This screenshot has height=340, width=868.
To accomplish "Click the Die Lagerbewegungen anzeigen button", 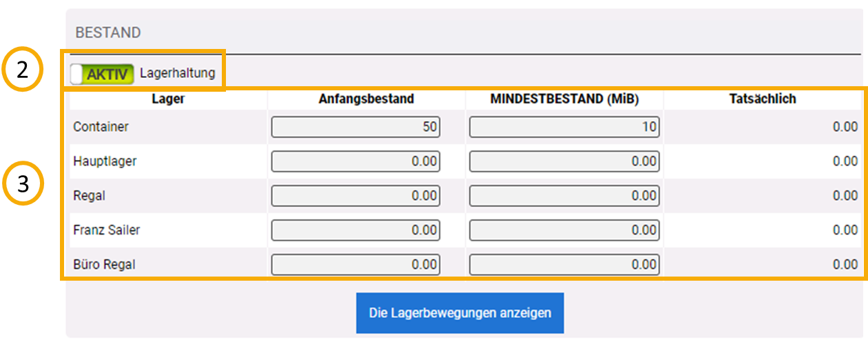I will (459, 312).
